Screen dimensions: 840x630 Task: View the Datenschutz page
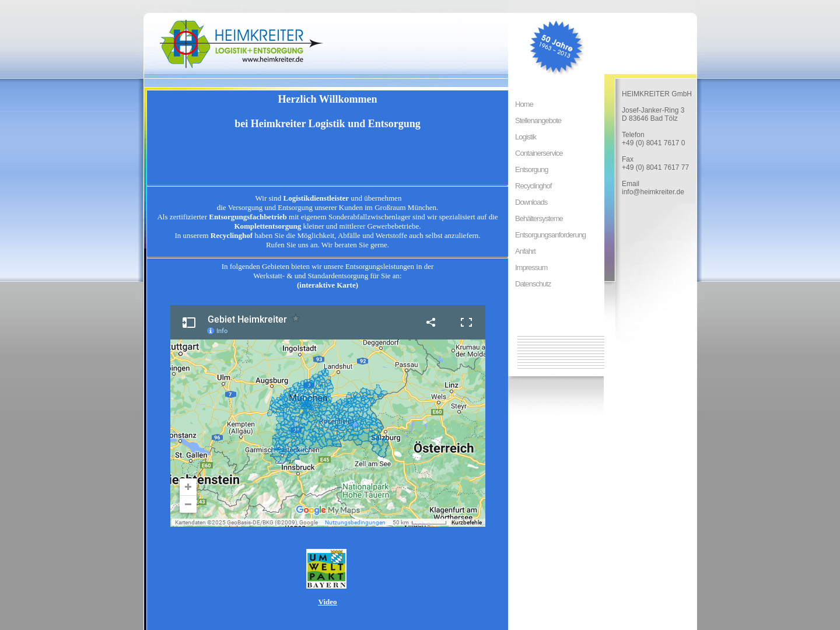[x=533, y=284]
